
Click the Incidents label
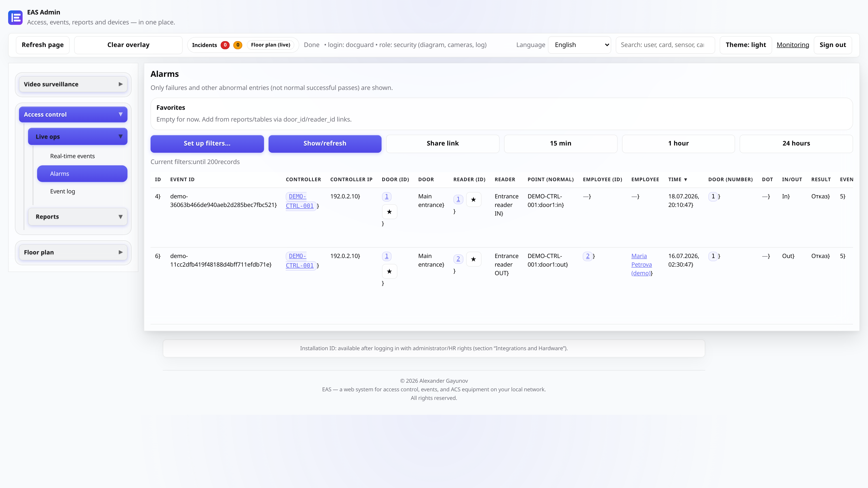point(205,45)
